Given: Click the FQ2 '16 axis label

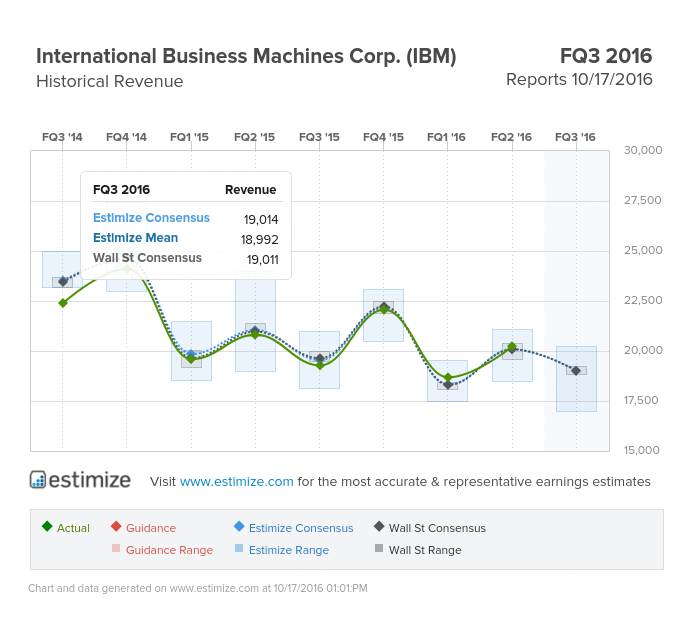Looking at the screenshot, I should click(x=511, y=137).
